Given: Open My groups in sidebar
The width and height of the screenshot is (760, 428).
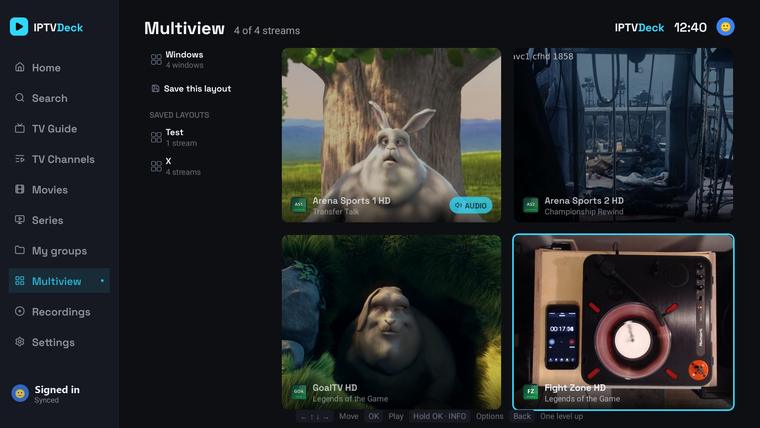Looking at the screenshot, I should (59, 251).
